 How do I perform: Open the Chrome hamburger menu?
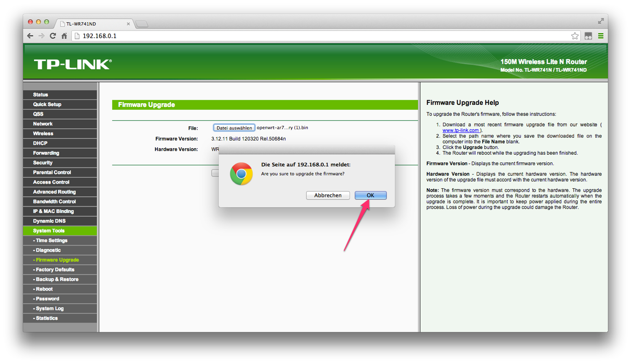click(x=601, y=36)
